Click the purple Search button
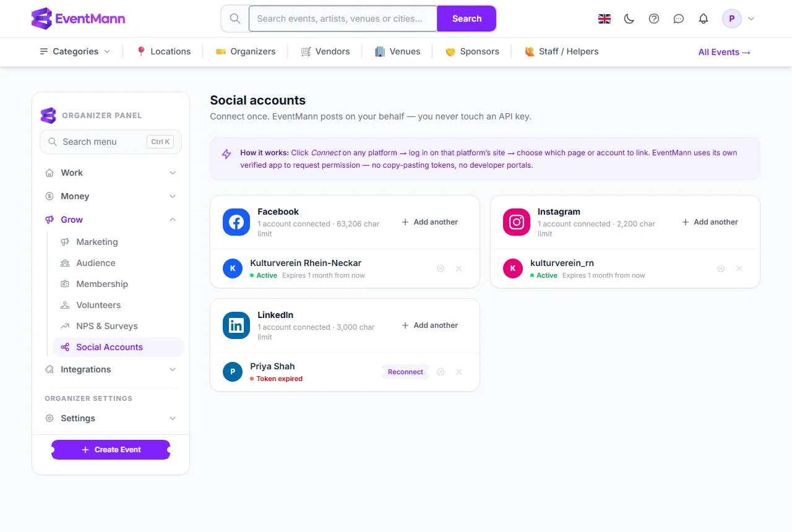Viewport: 792px width, 532px height. tap(467, 19)
